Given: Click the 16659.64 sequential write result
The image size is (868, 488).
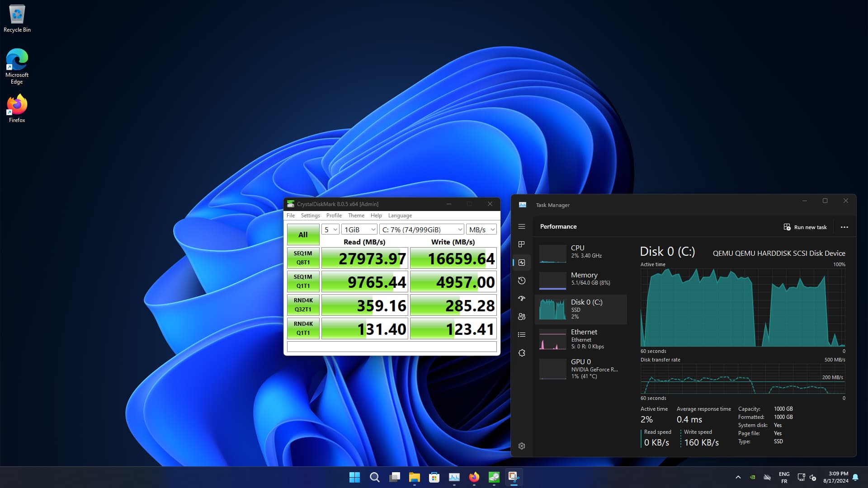Looking at the screenshot, I should tap(453, 258).
